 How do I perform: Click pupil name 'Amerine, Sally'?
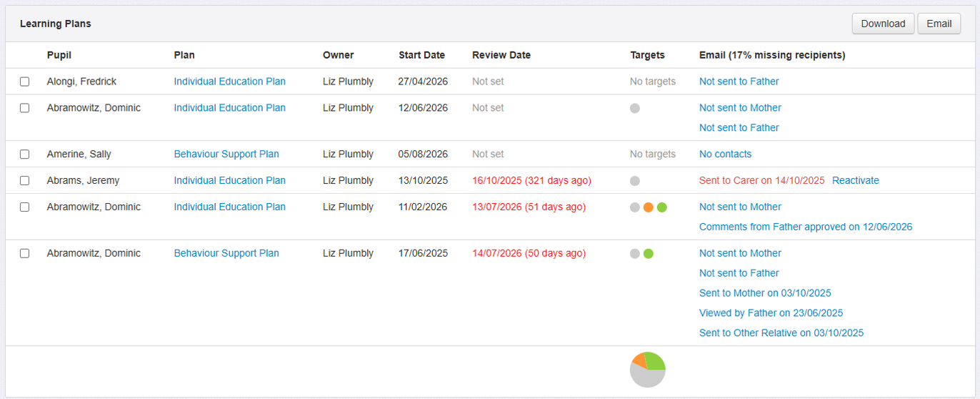point(79,154)
